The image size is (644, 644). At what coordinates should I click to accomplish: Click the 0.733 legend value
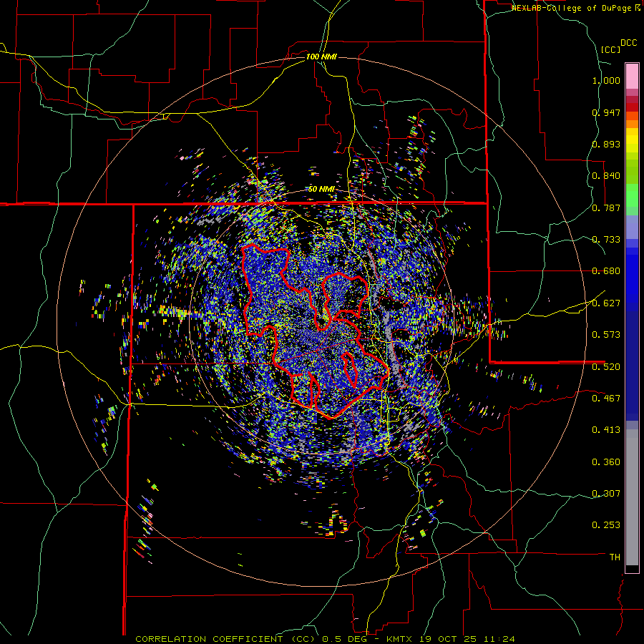606,240
